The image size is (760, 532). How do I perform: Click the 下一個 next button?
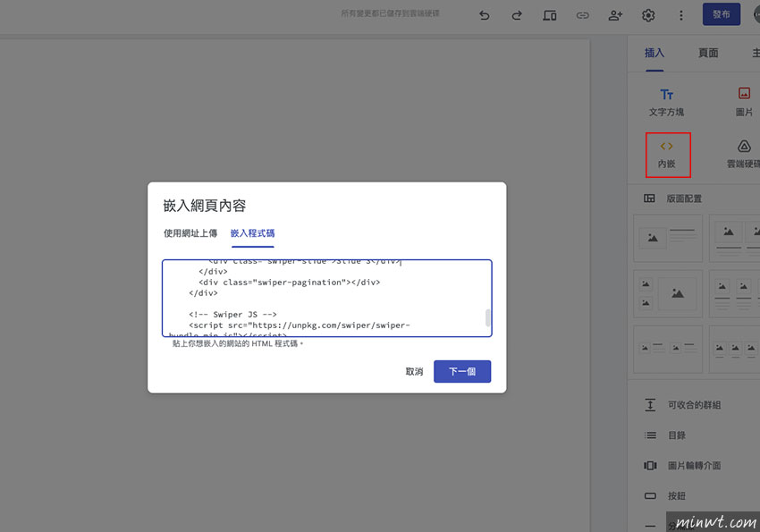[462, 372]
